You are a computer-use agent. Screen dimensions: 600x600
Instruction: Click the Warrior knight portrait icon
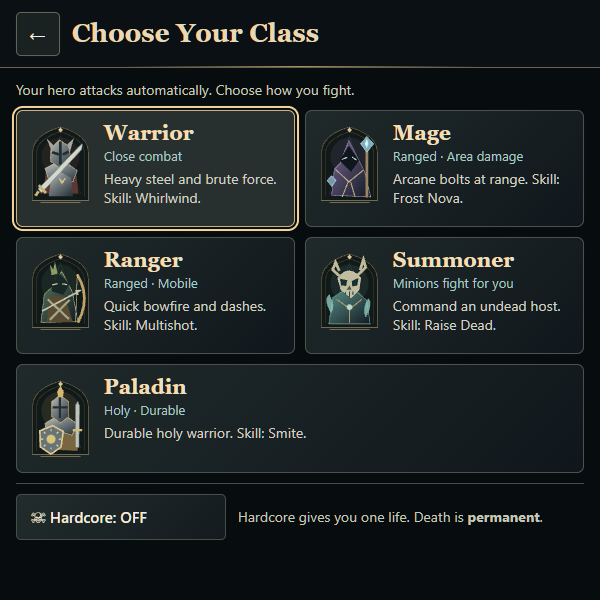60,165
